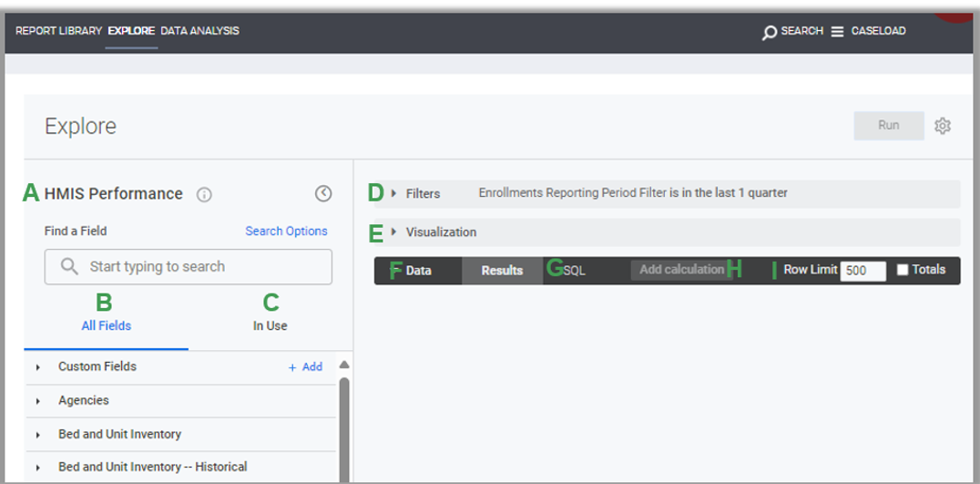Expand the Visualization section

[393, 232]
